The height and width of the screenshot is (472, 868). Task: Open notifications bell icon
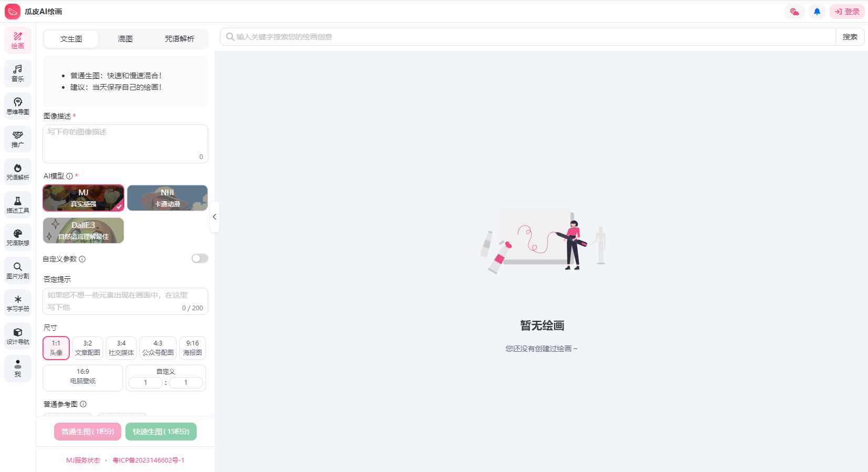817,12
